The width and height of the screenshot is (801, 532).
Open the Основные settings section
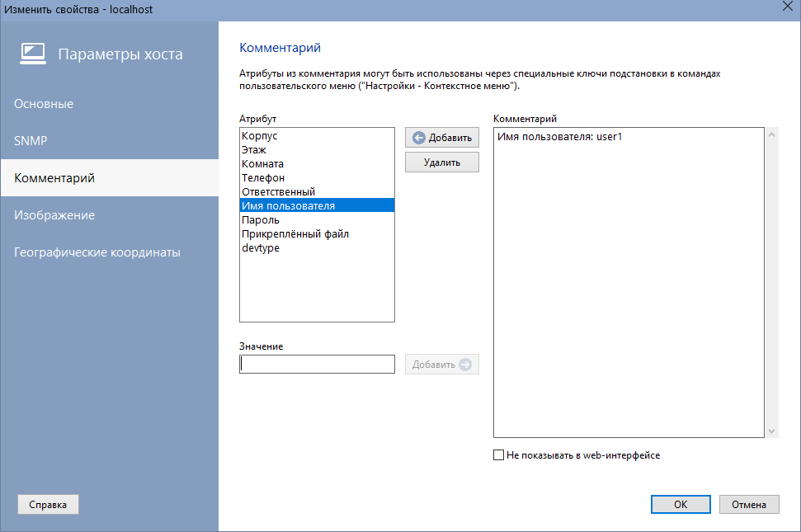110,104
